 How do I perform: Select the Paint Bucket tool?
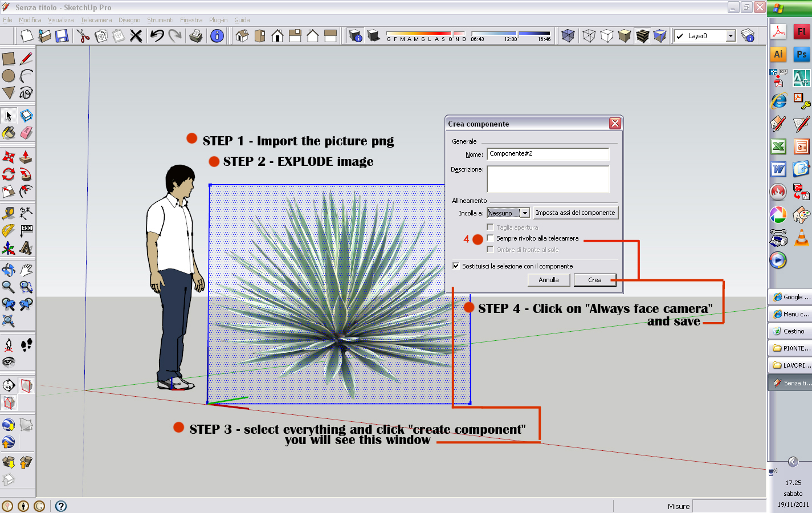pyautogui.click(x=9, y=133)
